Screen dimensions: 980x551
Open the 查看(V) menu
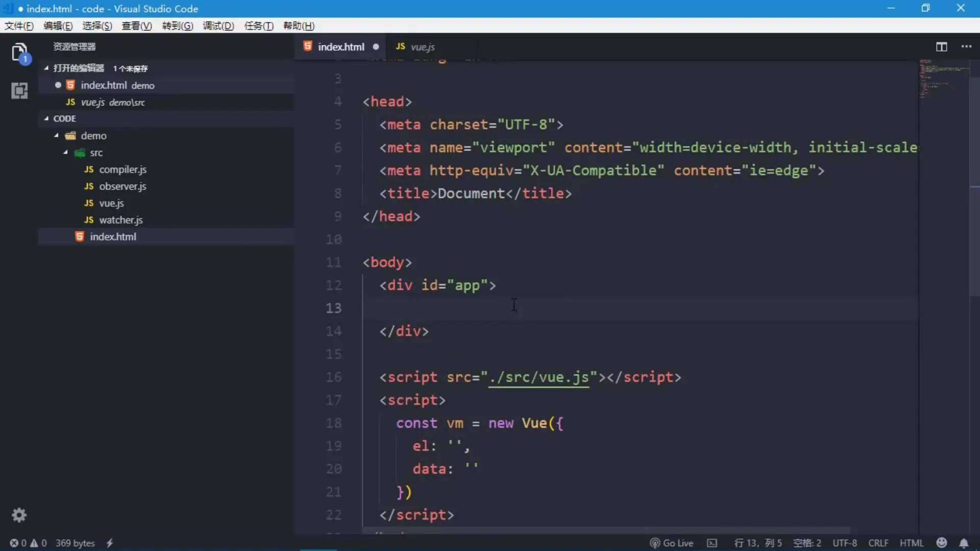[137, 26]
